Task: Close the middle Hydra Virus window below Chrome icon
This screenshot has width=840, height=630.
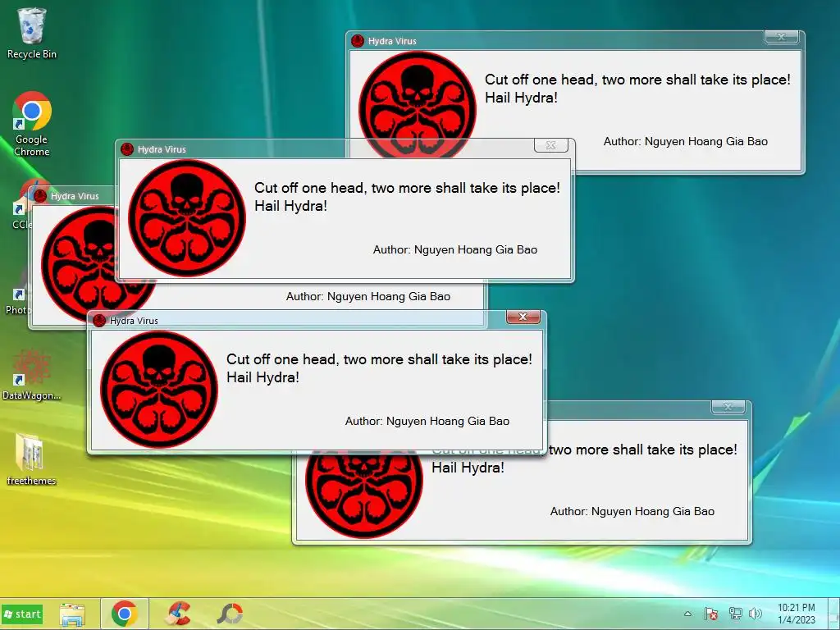Action: 550,145
